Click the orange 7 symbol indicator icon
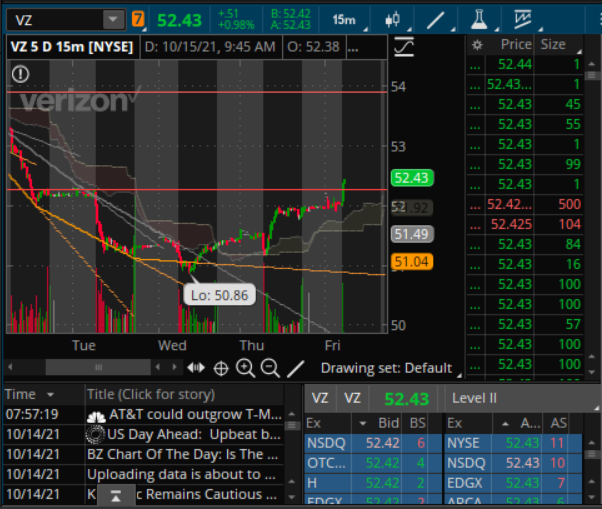 137,19
